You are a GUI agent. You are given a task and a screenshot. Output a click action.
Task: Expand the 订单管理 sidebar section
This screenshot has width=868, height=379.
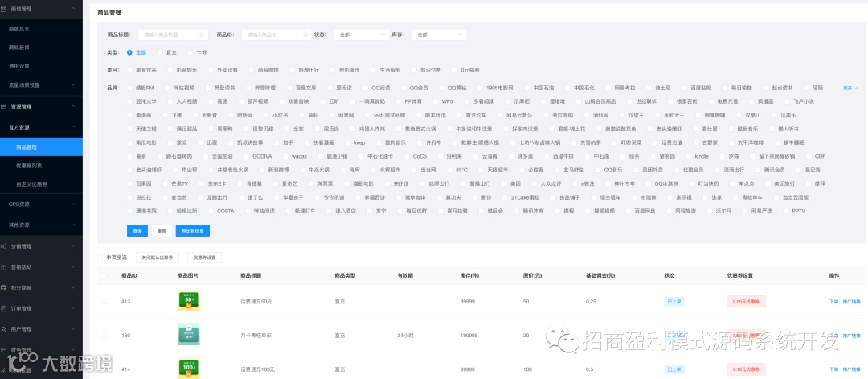[x=73, y=309]
